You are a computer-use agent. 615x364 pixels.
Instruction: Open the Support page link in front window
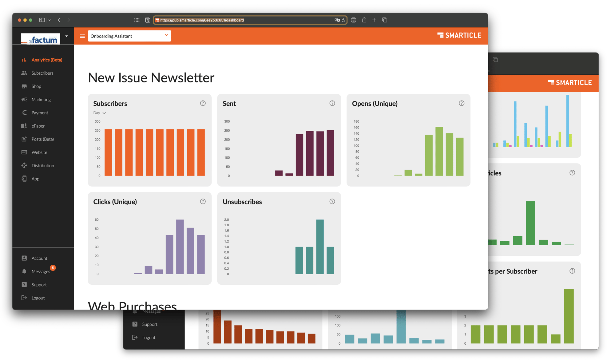coord(39,285)
